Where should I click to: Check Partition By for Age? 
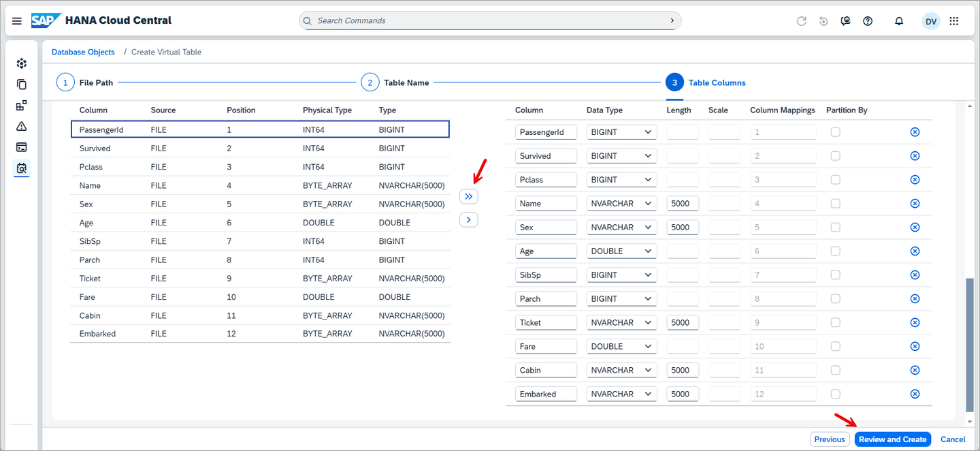click(x=835, y=251)
